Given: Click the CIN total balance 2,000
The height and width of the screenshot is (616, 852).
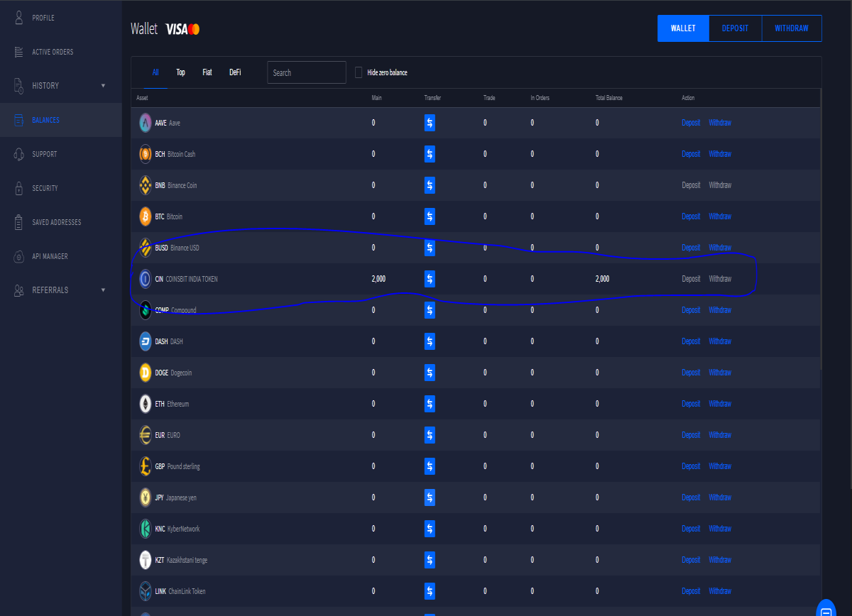Looking at the screenshot, I should click(x=602, y=279).
